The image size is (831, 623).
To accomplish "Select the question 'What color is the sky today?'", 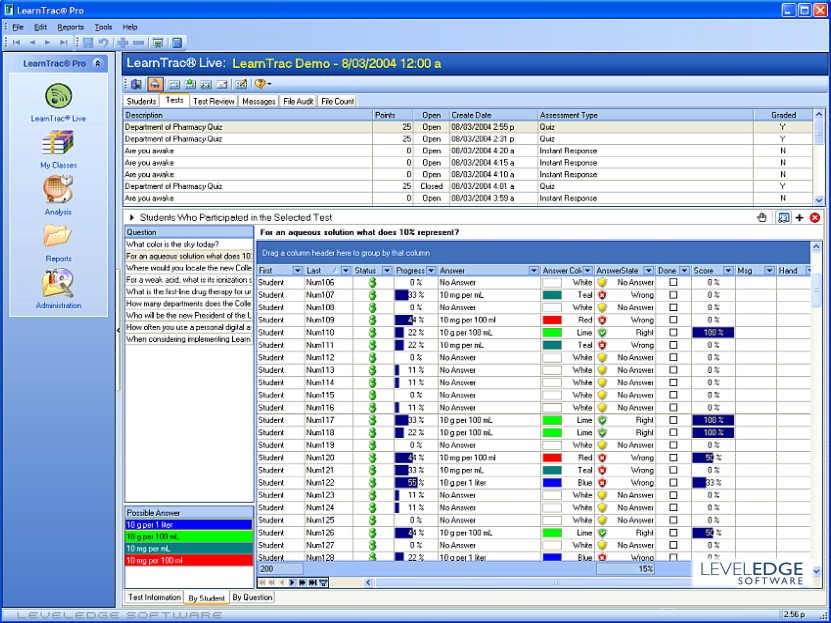I will tap(187, 244).
